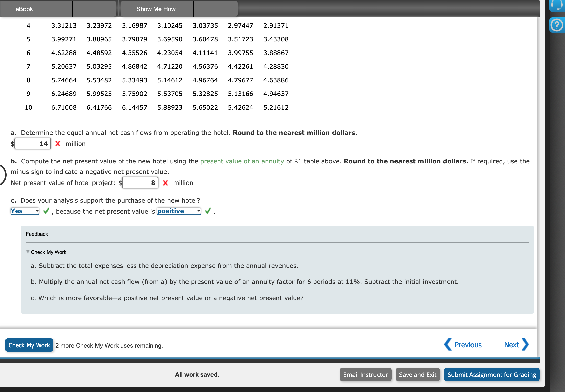Click the red X beside the 8 answer
This screenshot has height=392, width=565.
[165, 183]
